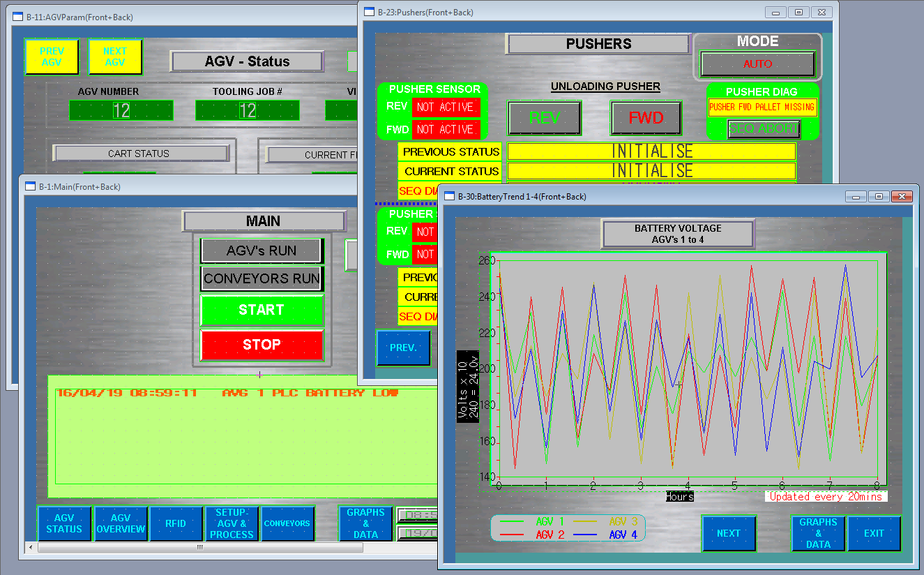Click AGV - Status title in AGVParam window
The width and height of the screenshot is (924, 575).
(247, 61)
